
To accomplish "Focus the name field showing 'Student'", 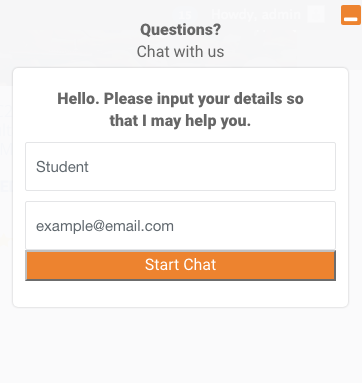I will (180, 167).
